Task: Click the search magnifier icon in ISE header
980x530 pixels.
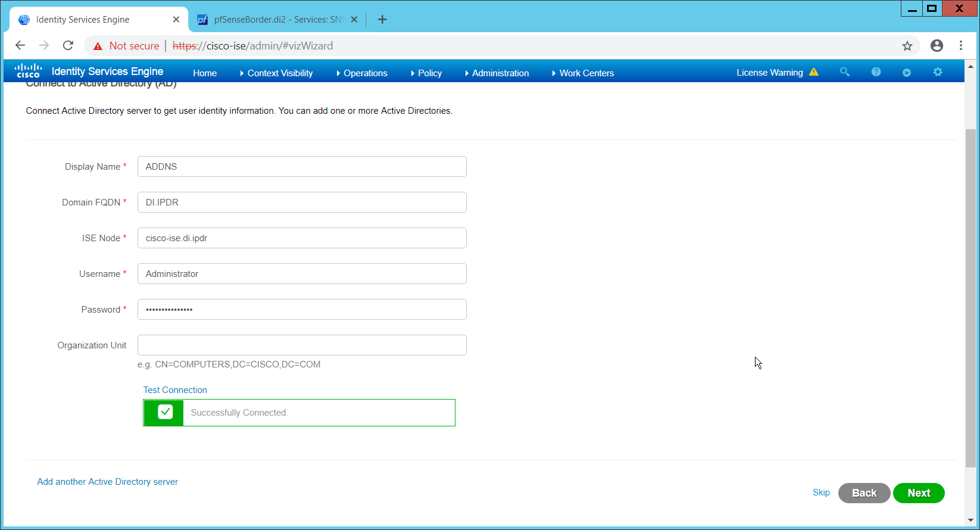Action: 844,72
